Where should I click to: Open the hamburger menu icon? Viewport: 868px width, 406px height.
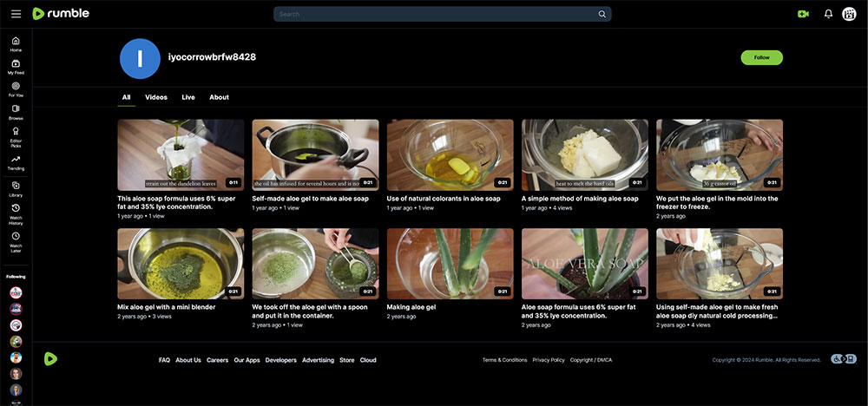tap(16, 14)
